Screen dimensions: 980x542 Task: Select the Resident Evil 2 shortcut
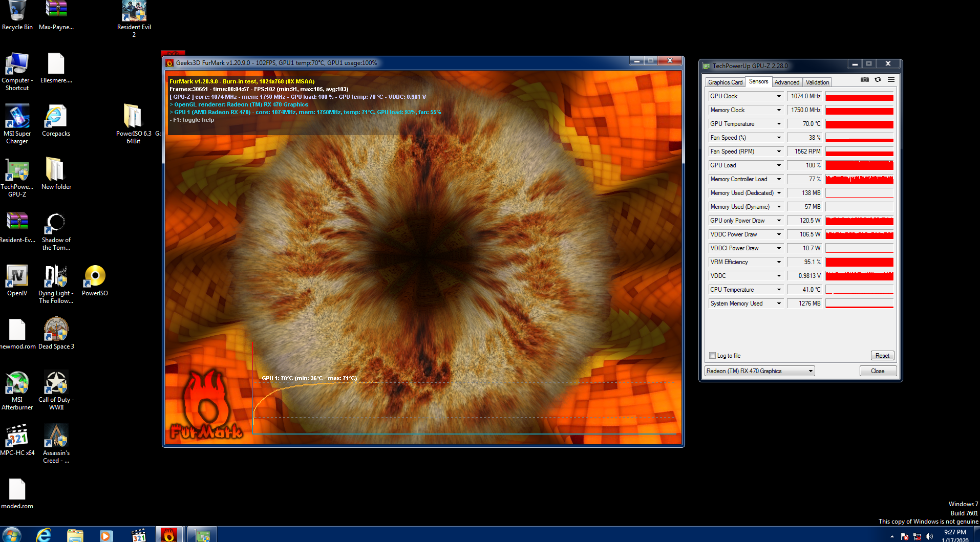click(134, 19)
